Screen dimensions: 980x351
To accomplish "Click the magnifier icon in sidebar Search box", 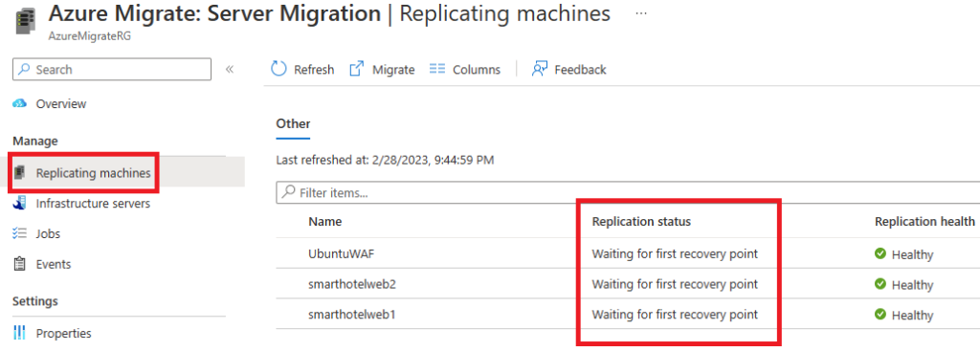I will (x=24, y=69).
